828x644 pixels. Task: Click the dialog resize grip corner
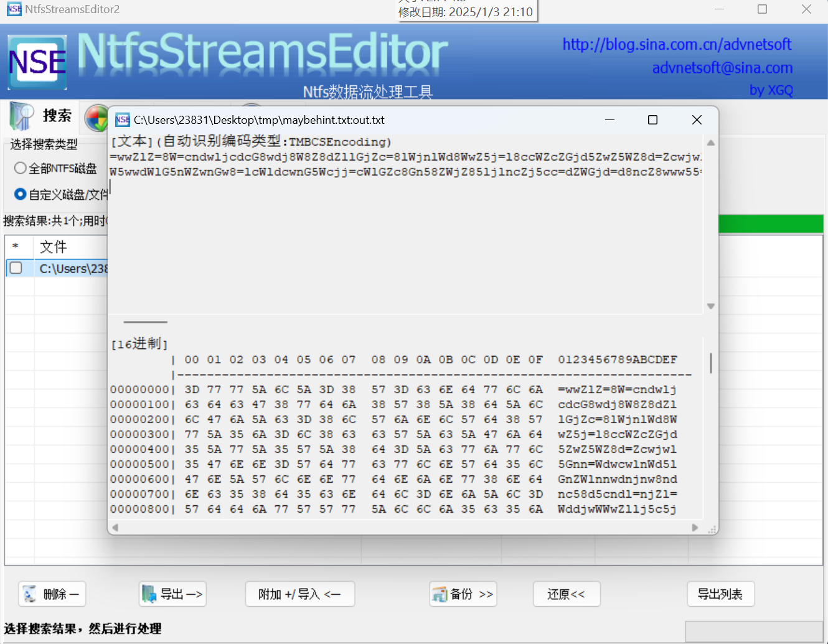pyautogui.click(x=713, y=529)
